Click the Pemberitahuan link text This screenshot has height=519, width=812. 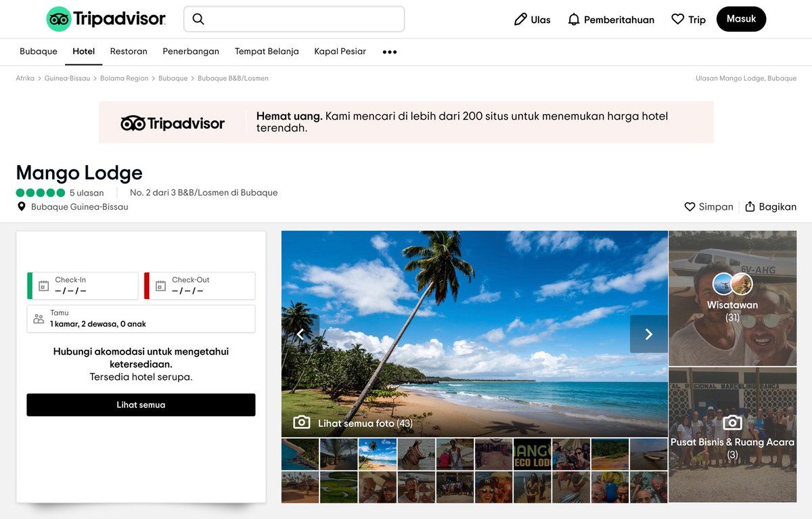pos(619,20)
